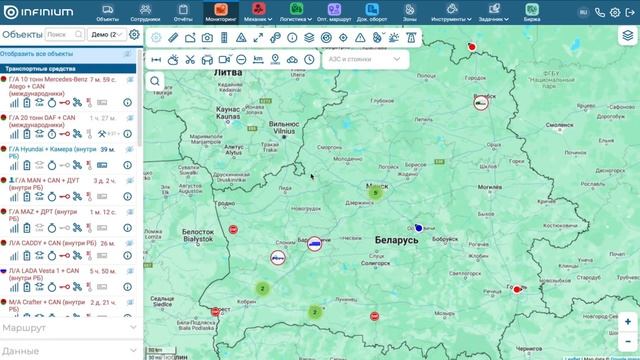Click the logout icon in header

point(630,13)
